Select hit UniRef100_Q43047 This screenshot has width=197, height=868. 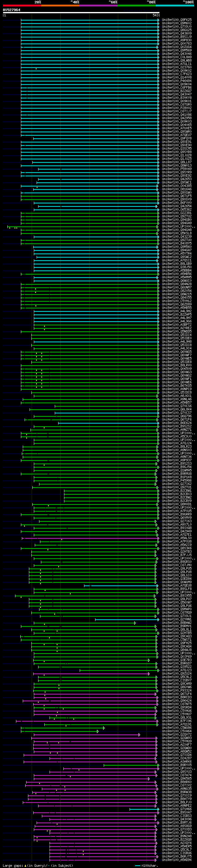click(177, 94)
